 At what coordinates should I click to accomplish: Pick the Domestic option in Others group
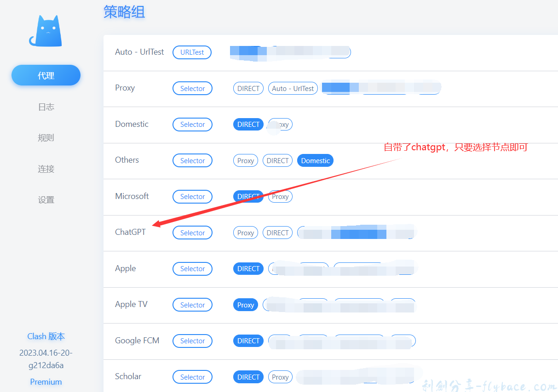(x=315, y=160)
